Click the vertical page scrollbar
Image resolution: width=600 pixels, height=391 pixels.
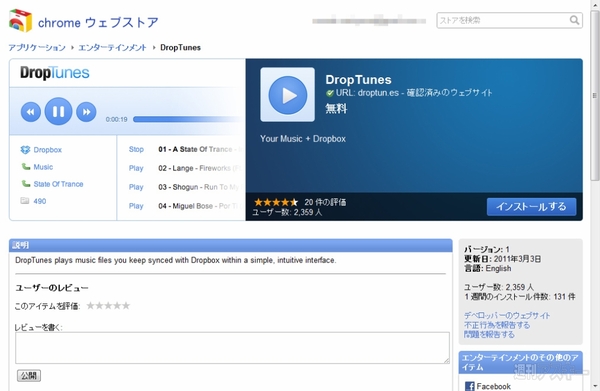(594, 96)
